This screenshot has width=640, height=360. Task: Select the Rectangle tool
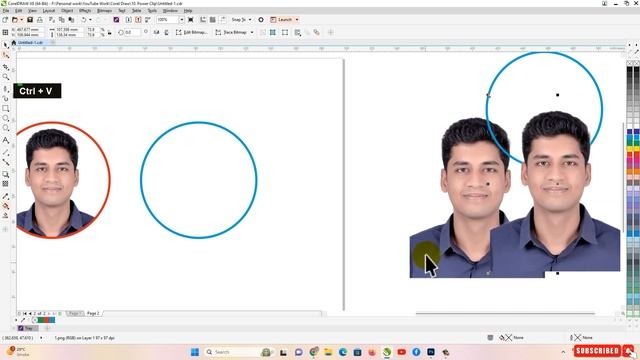point(6,109)
